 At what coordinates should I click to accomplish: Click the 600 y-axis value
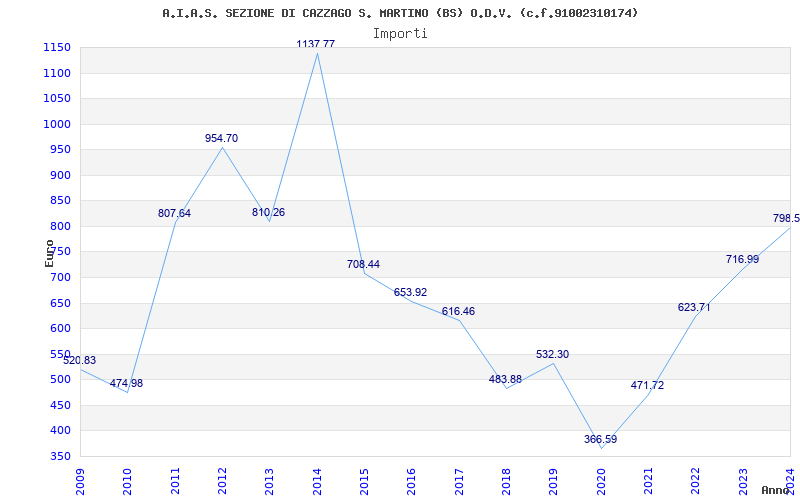pyautogui.click(x=61, y=329)
